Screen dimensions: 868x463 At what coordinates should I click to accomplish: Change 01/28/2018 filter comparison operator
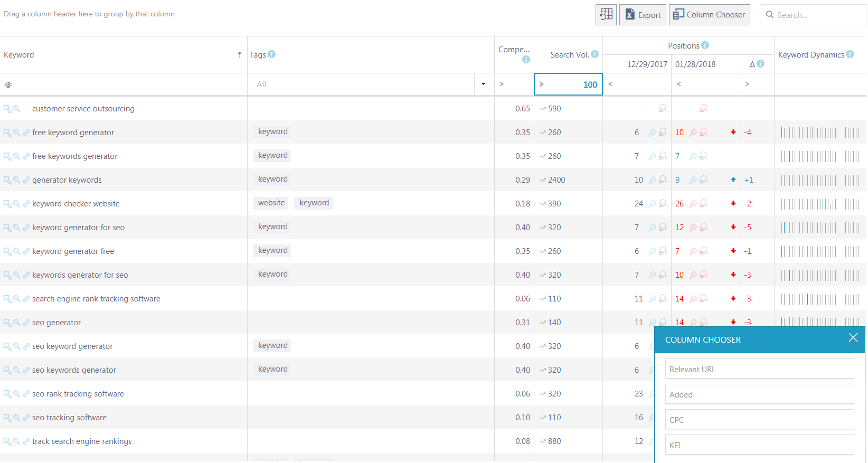click(x=679, y=84)
